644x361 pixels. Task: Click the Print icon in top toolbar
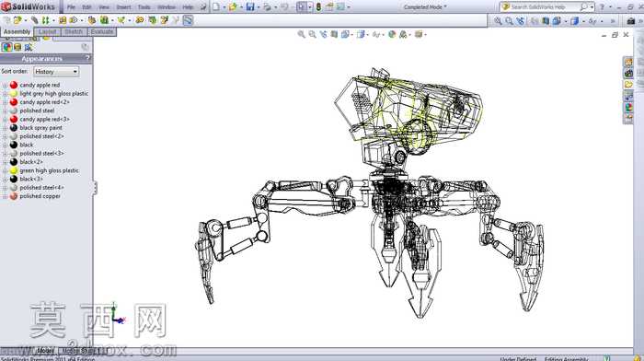tap(268, 7)
